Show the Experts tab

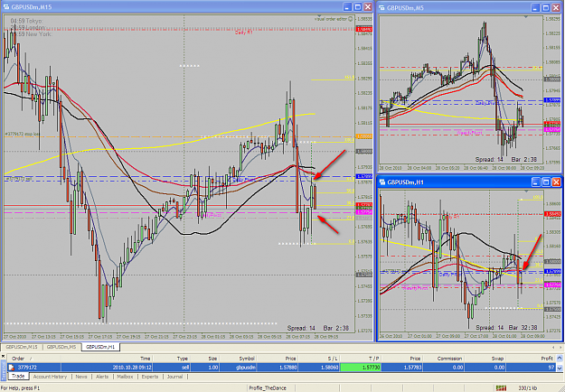pos(150,377)
